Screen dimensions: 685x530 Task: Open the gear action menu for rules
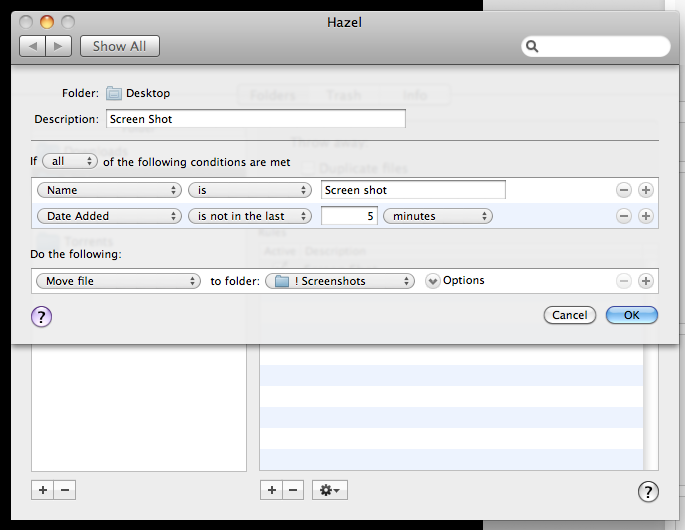330,490
